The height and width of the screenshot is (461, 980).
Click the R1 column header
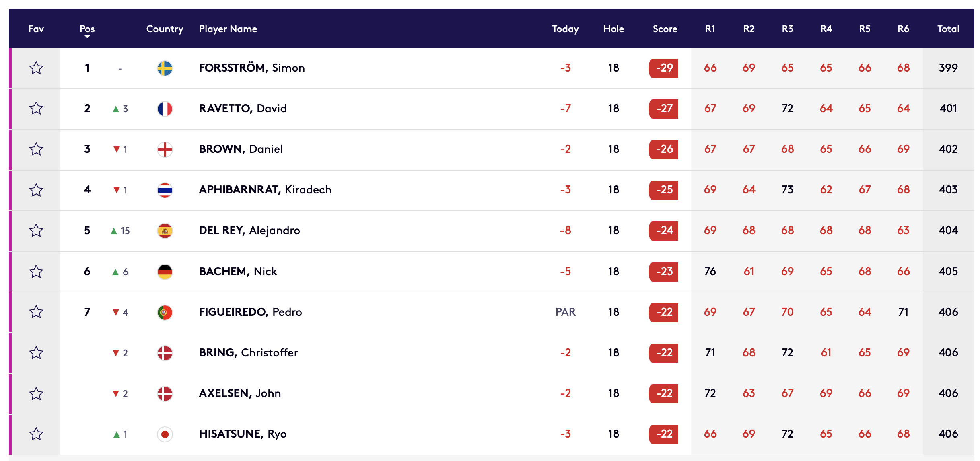pos(710,29)
